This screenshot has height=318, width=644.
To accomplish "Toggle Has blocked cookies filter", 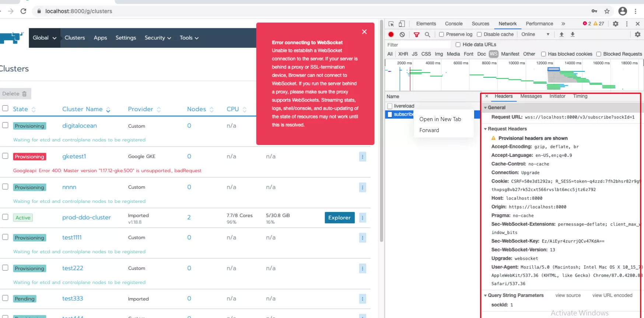I will 543,54.
